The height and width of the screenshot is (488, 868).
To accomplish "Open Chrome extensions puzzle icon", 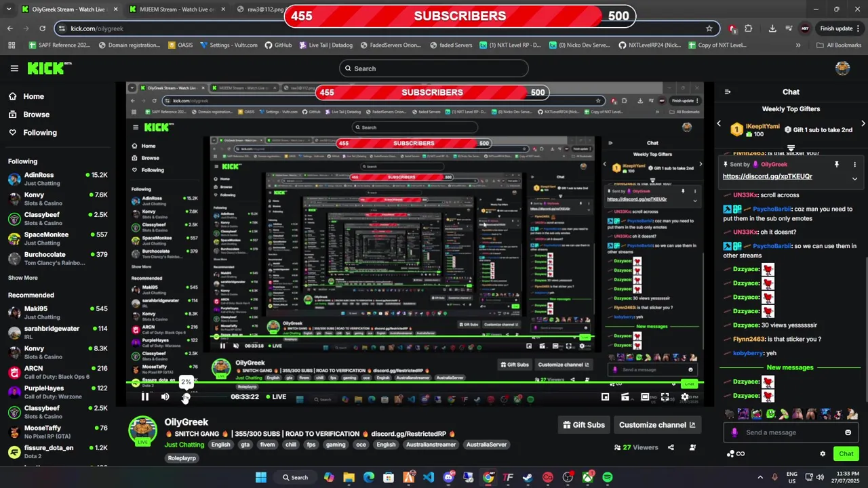I will [x=749, y=28].
